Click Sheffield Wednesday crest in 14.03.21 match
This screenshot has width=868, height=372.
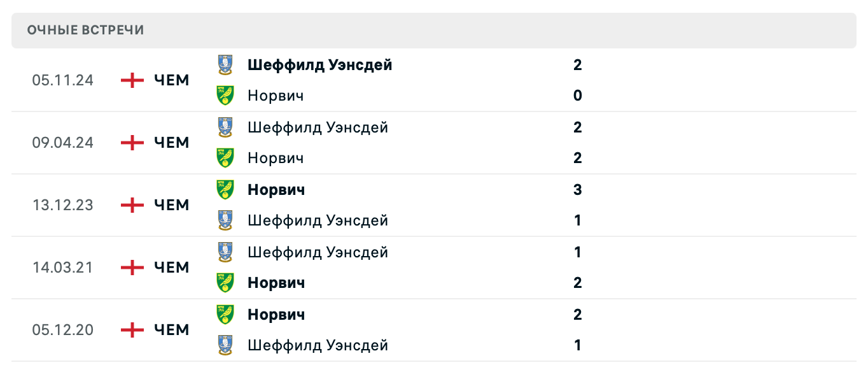click(x=225, y=252)
